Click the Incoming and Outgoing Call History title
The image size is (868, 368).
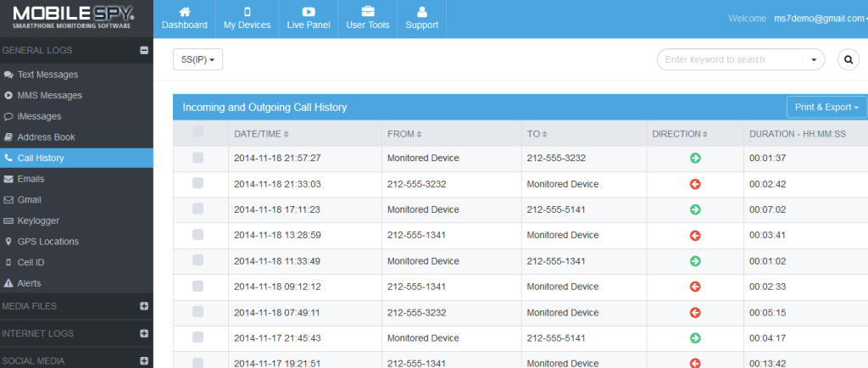(264, 108)
